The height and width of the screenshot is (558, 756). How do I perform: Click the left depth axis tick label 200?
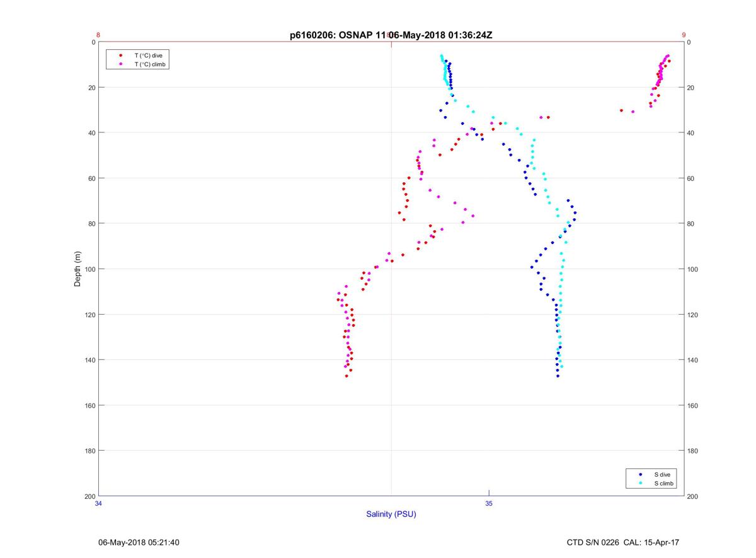pyautogui.click(x=89, y=496)
